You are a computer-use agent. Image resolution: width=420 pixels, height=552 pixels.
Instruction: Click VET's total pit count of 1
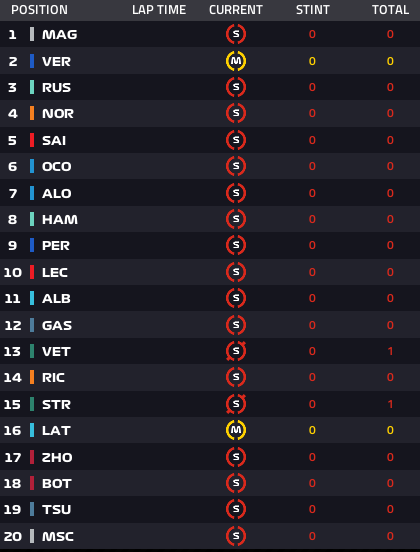(390, 351)
